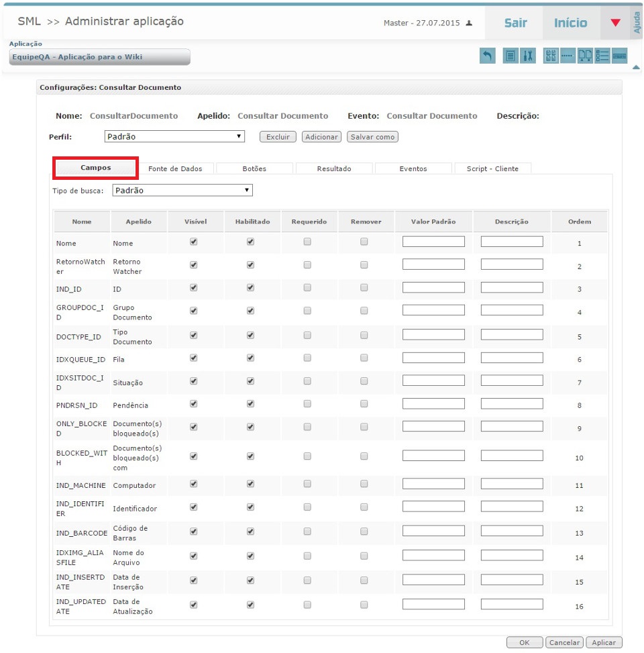Viewport: 644px width, 653px height.
Task: Open the Perfil dropdown
Action: [175, 136]
